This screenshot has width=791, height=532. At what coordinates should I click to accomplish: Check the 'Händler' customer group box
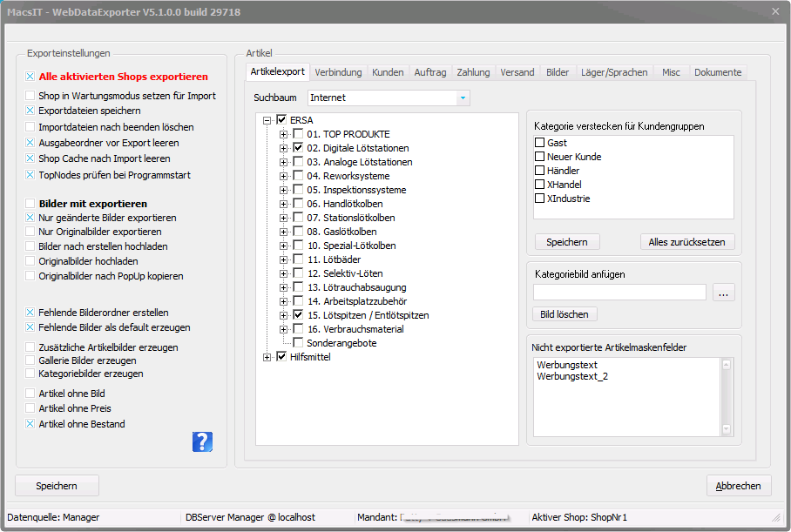[x=540, y=171]
